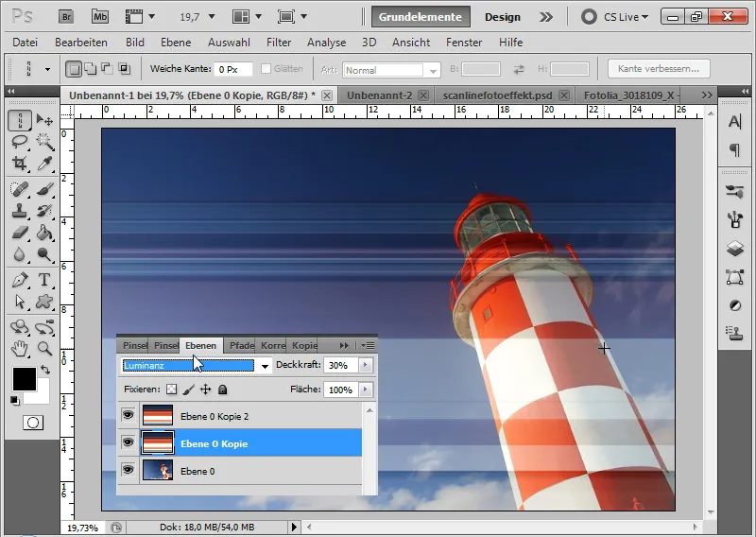756x537 pixels.
Task: Select the Healing Brush tool
Action: coord(19,189)
